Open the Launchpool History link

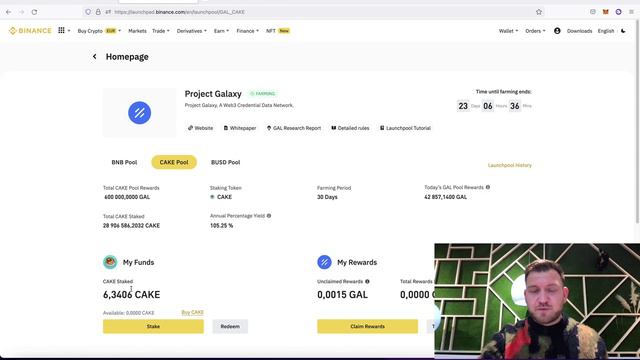[510, 165]
